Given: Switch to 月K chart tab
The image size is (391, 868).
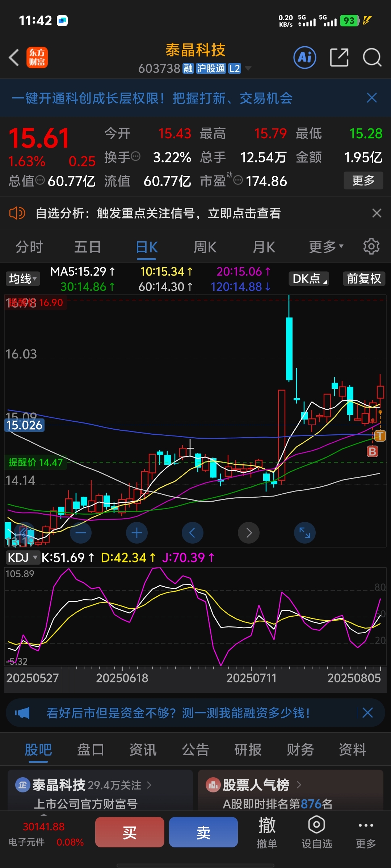Looking at the screenshot, I should tap(264, 247).
